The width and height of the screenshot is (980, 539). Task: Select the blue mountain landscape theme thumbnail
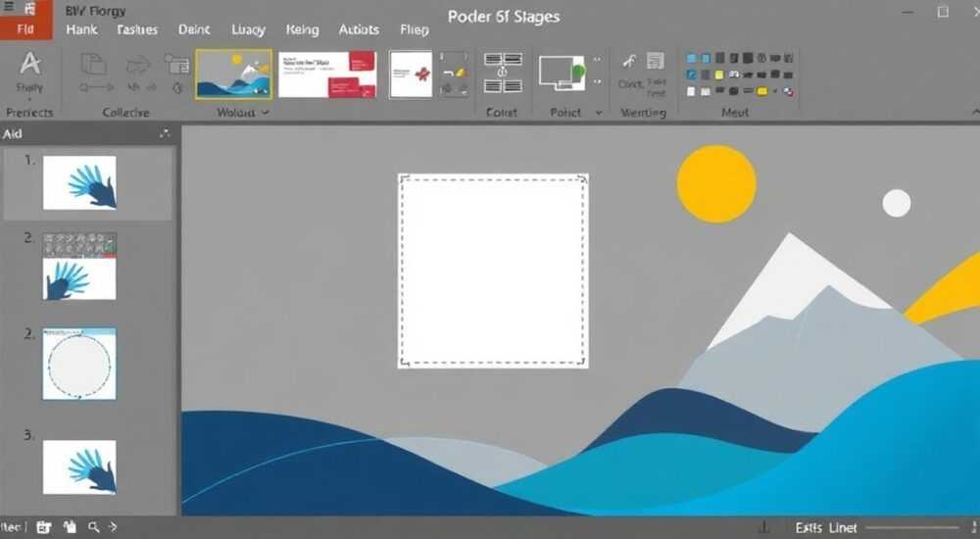[x=234, y=74]
